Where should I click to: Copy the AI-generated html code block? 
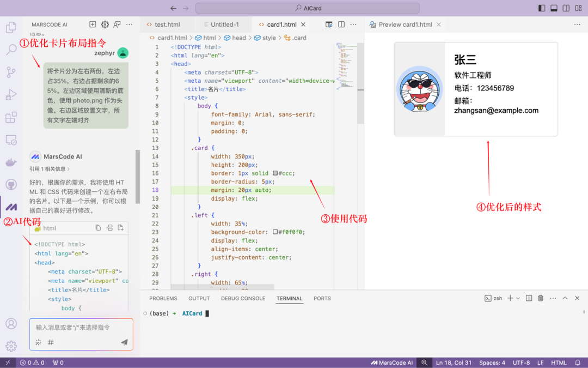coord(98,228)
